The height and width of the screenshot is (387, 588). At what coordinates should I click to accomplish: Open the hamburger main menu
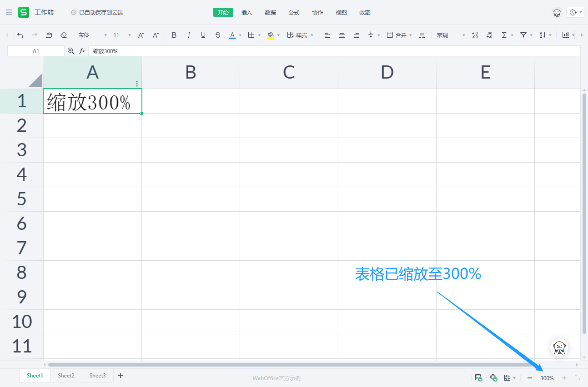click(x=9, y=12)
